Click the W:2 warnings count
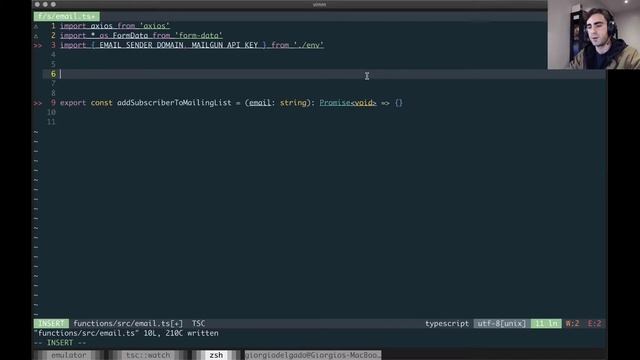The width and height of the screenshot is (640, 360). [572, 324]
